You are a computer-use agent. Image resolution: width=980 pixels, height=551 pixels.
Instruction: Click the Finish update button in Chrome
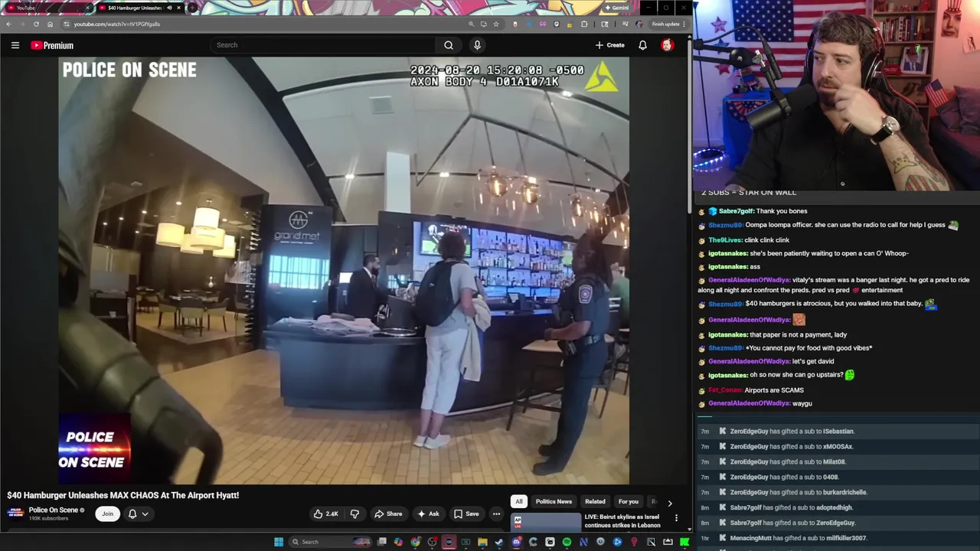tap(665, 24)
